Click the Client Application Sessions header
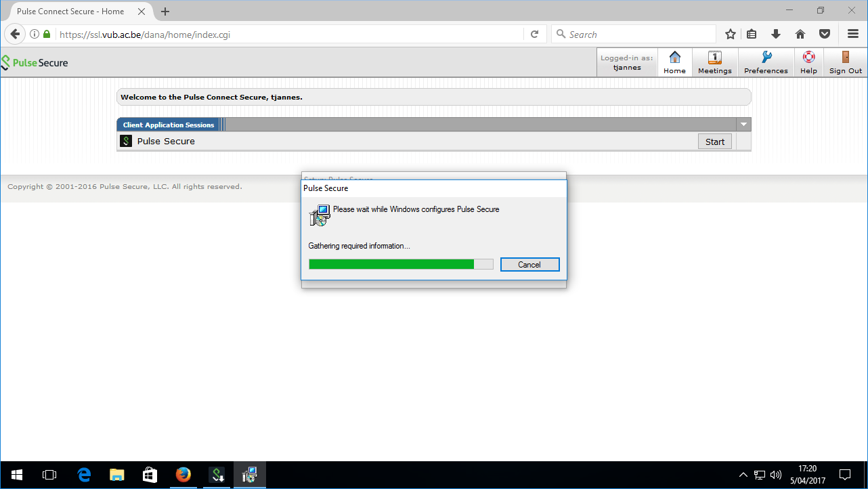 (169, 125)
